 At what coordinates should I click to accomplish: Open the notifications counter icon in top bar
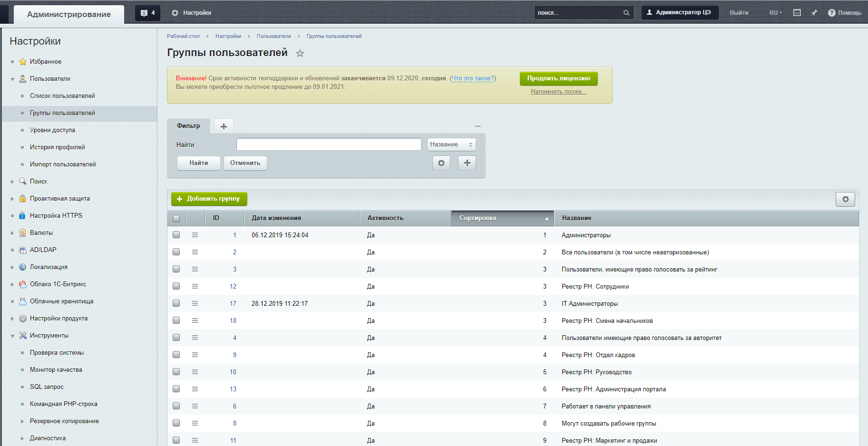pos(147,13)
